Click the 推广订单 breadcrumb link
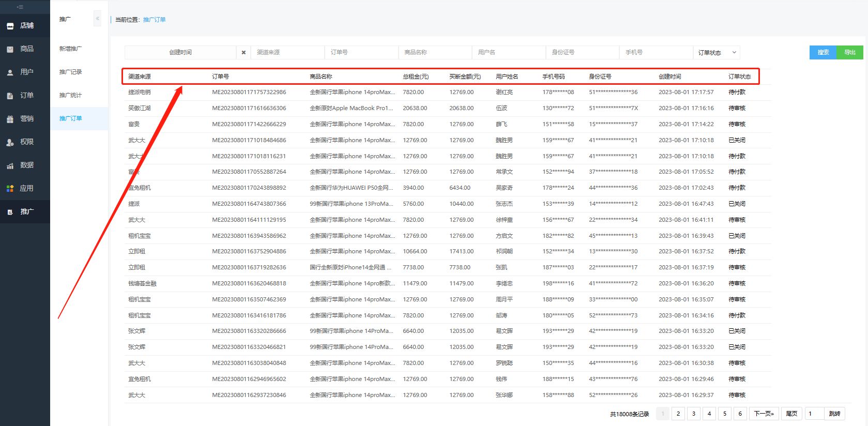Screen dimensions: 868x426 coord(154,20)
